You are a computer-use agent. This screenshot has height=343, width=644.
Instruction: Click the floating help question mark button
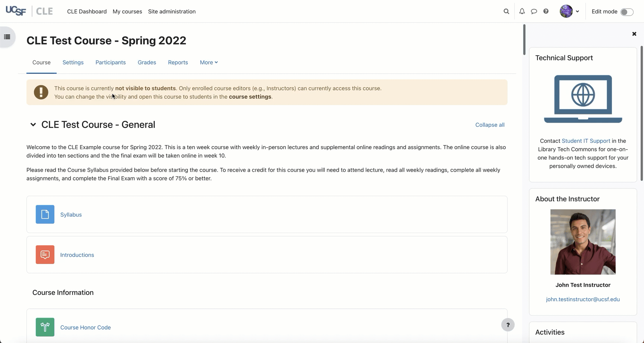point(508,325)
